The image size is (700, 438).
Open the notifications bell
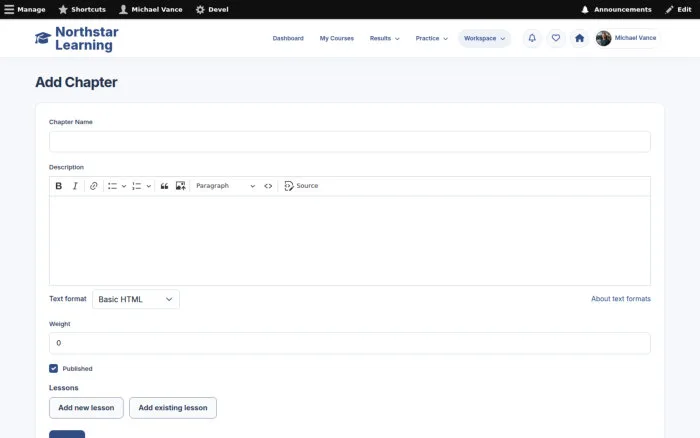pyautogui.click(x=532, y=38)
